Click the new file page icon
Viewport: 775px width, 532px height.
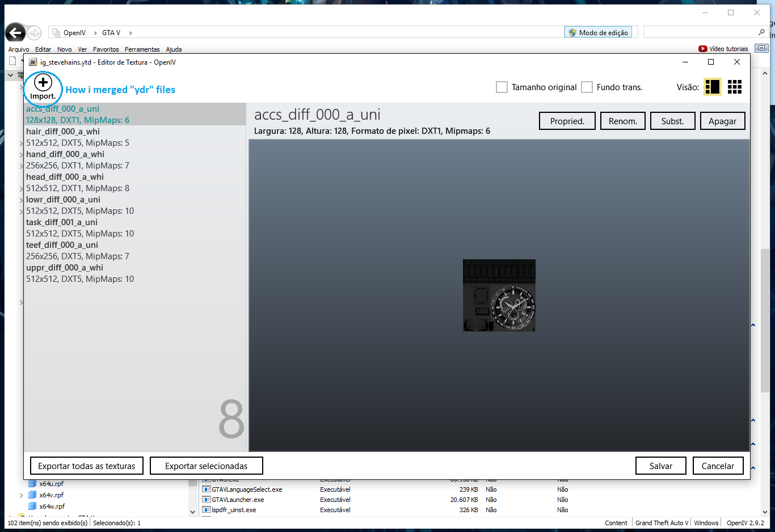tap(12, 60)
